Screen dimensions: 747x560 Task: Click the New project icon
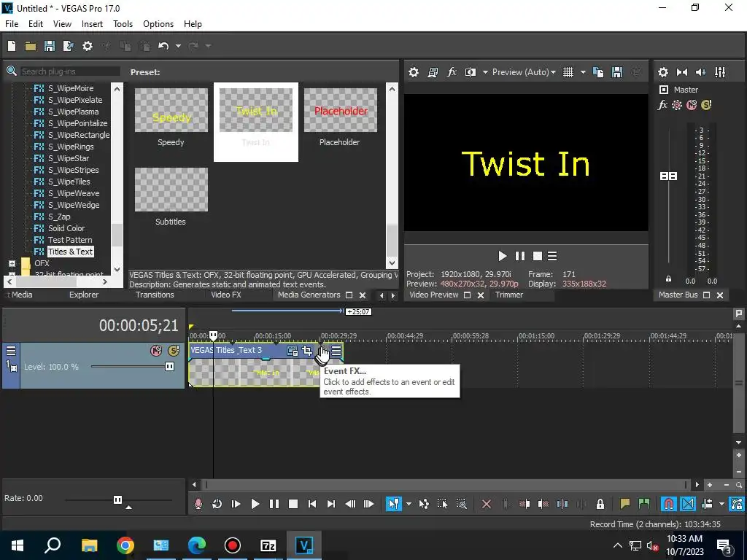[12, 46]
